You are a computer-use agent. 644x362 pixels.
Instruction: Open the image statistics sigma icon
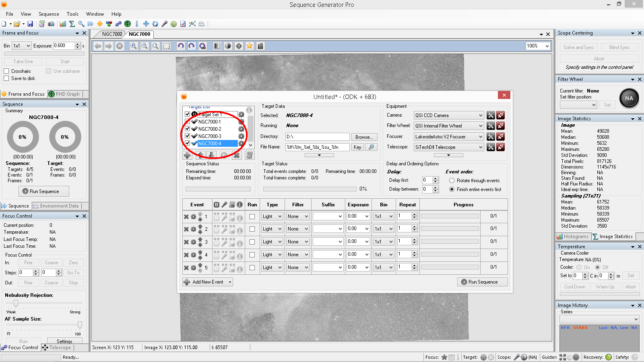click(72, 24)
